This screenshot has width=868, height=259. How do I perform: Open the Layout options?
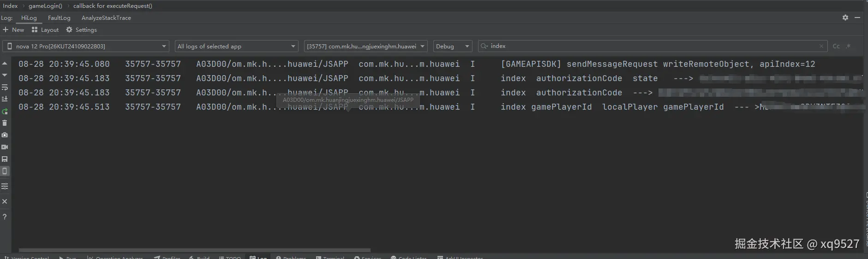pos(45,29)
